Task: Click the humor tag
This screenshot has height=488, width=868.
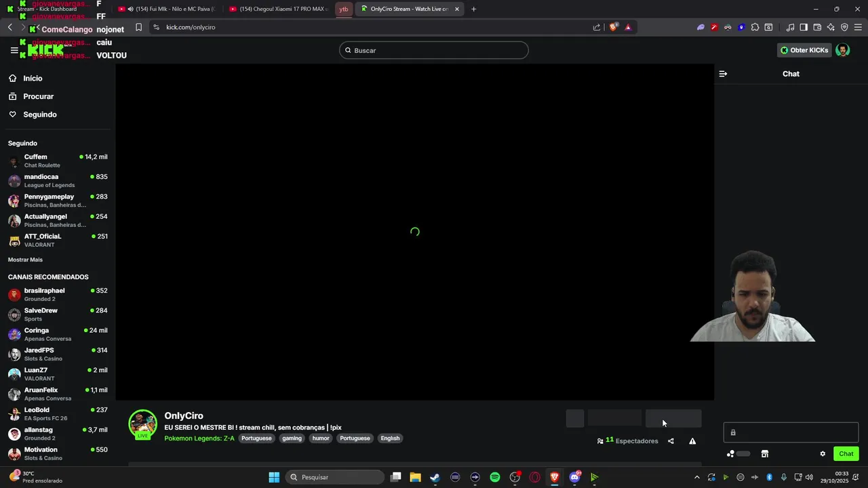Action: [x=321, y=439]
